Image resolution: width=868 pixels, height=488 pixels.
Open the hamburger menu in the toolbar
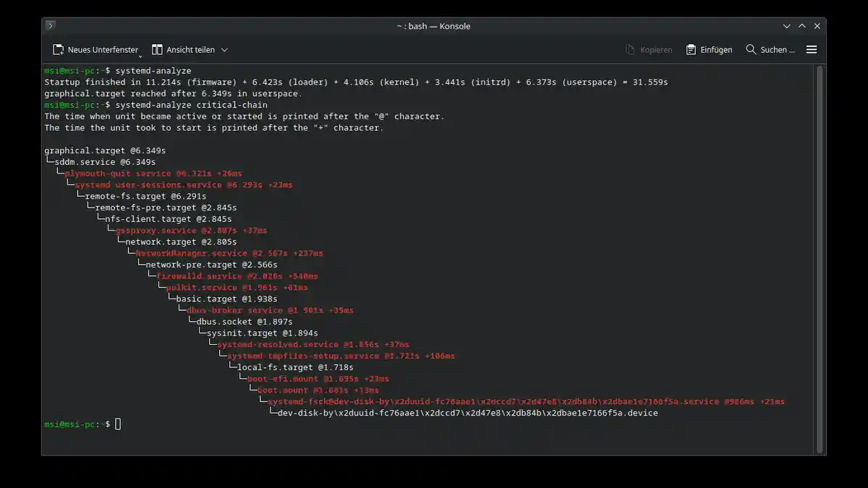(812, 50)
